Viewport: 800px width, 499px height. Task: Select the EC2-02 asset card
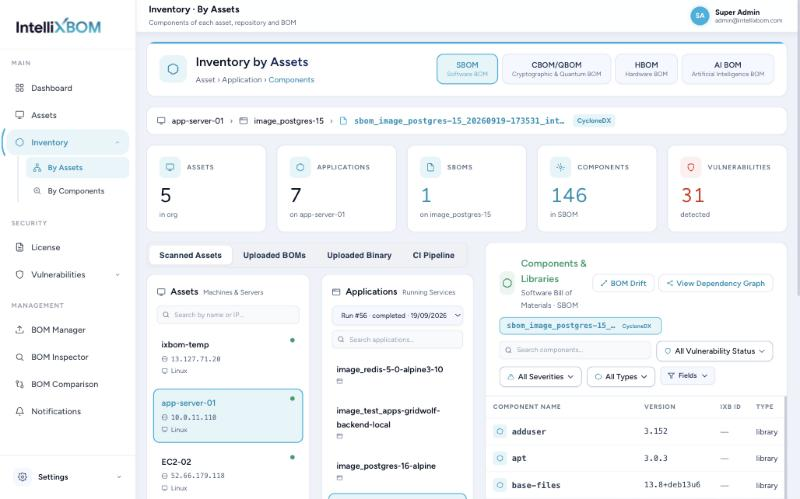click(x=228, y=475)
